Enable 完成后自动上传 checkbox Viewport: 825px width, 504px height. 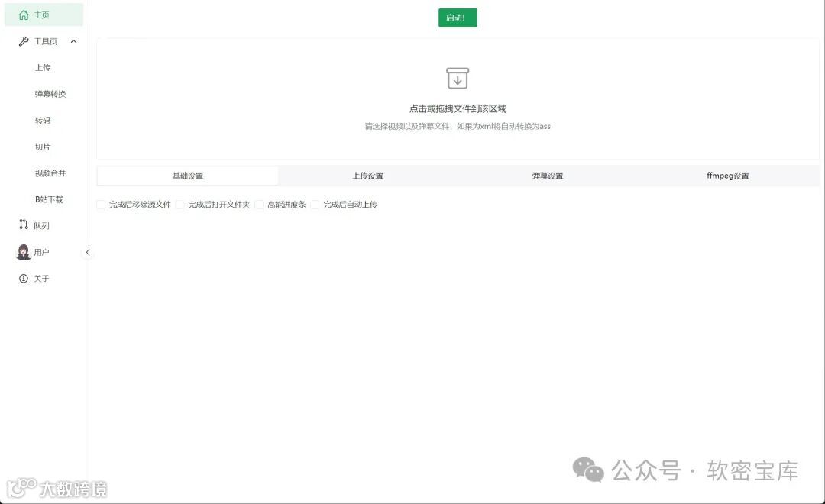(315, 204)
